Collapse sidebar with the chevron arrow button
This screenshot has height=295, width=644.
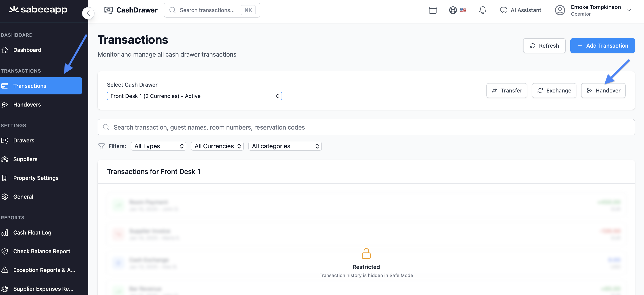click(88, 13)
